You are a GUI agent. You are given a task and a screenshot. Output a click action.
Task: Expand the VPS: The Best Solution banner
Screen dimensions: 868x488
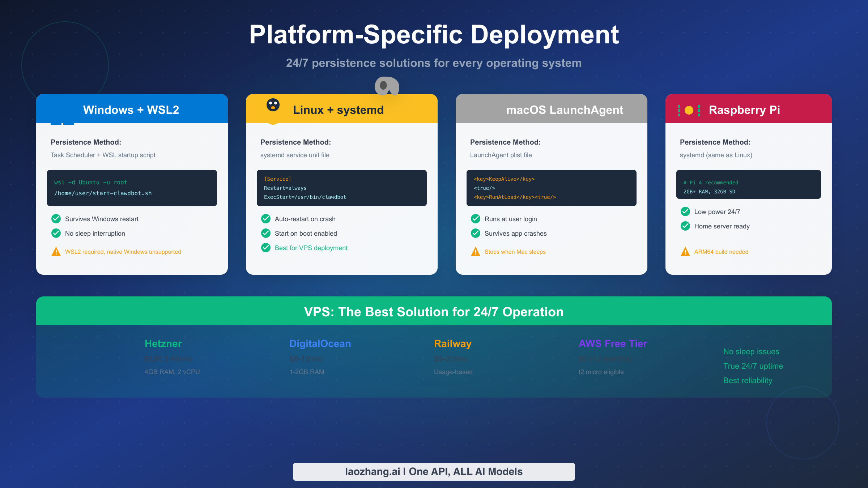coord(434,311)
